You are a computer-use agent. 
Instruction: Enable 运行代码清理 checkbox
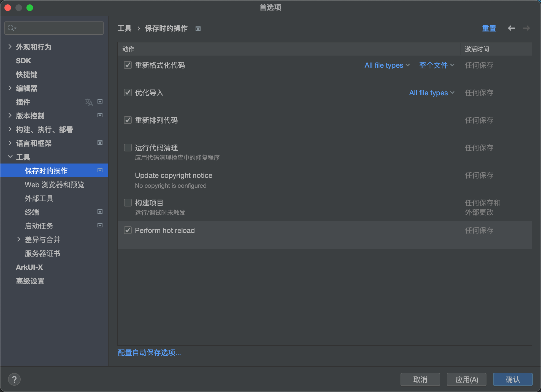(x=128, y=148)
